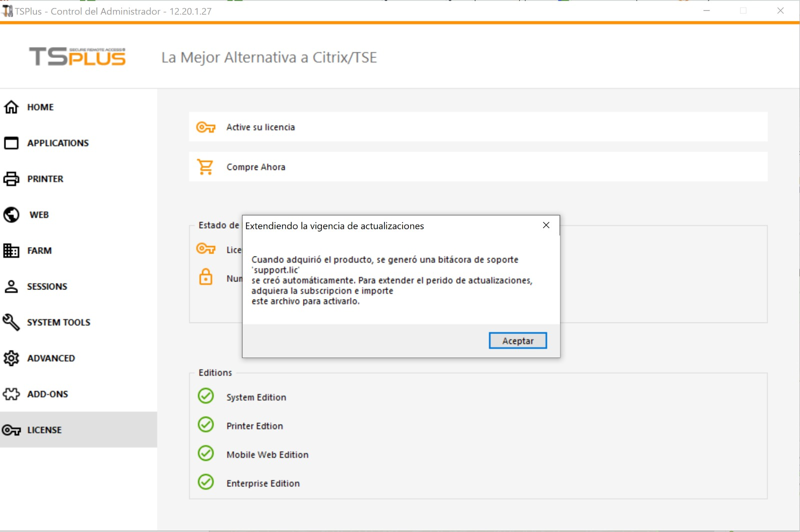Click the shopping cart icon beside Compre Ahora
Image resolution: width=800 pixels, height=532 pixels.
pyautogui.click(x=205, y=167)
